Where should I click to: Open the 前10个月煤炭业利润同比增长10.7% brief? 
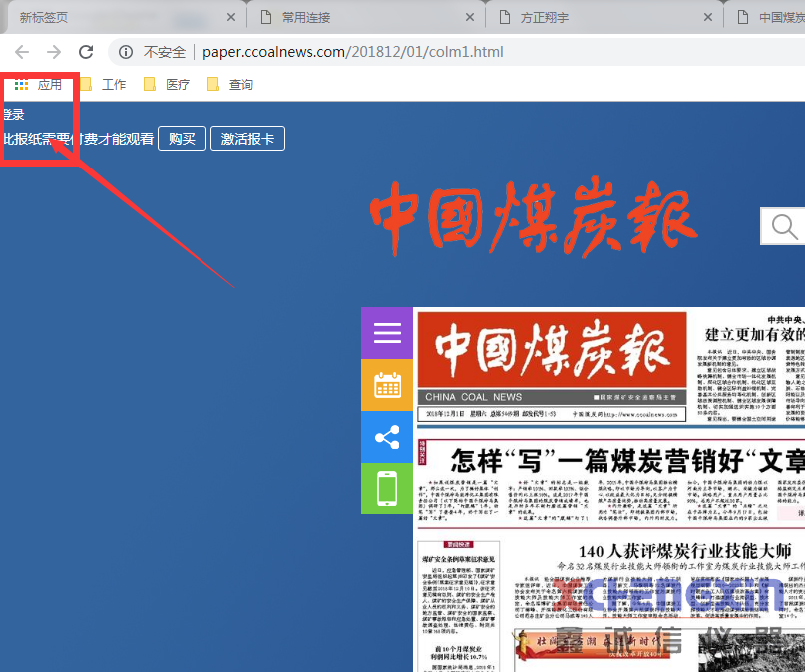coord(459,652)
